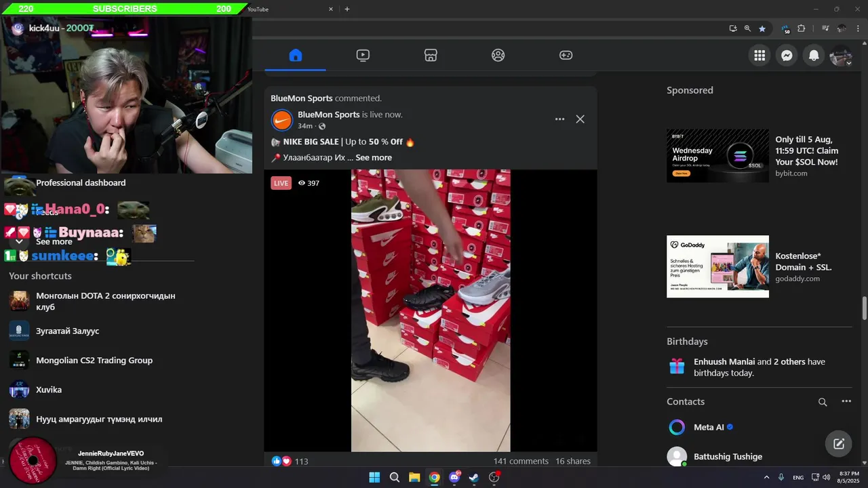
Task: Open the Windows Start menu
Action: pos(374,477)
